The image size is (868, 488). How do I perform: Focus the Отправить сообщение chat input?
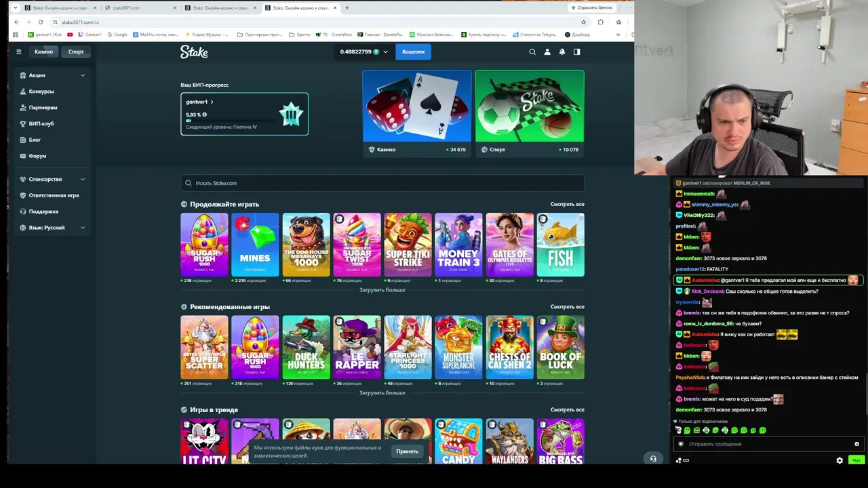tap(768, 444)
